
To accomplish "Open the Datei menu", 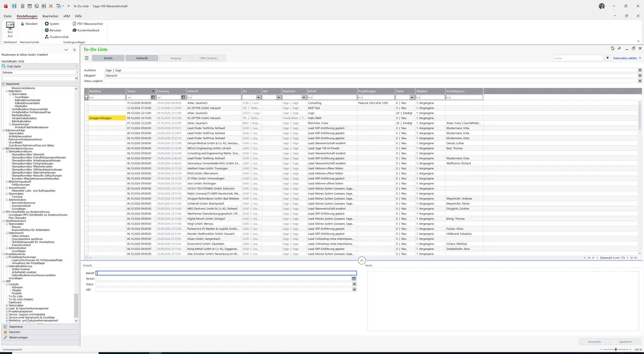I will (8, 17).
